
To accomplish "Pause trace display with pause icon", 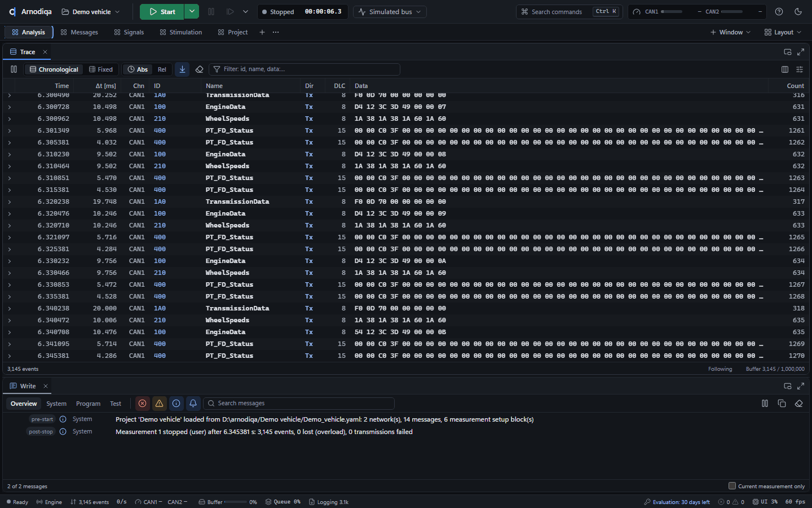I will tap(14, 69).
